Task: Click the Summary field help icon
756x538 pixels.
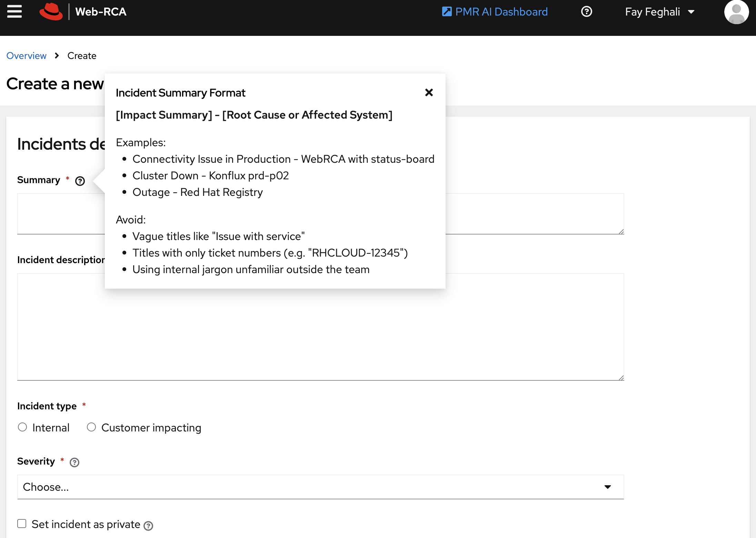Action: click(80, 181)
